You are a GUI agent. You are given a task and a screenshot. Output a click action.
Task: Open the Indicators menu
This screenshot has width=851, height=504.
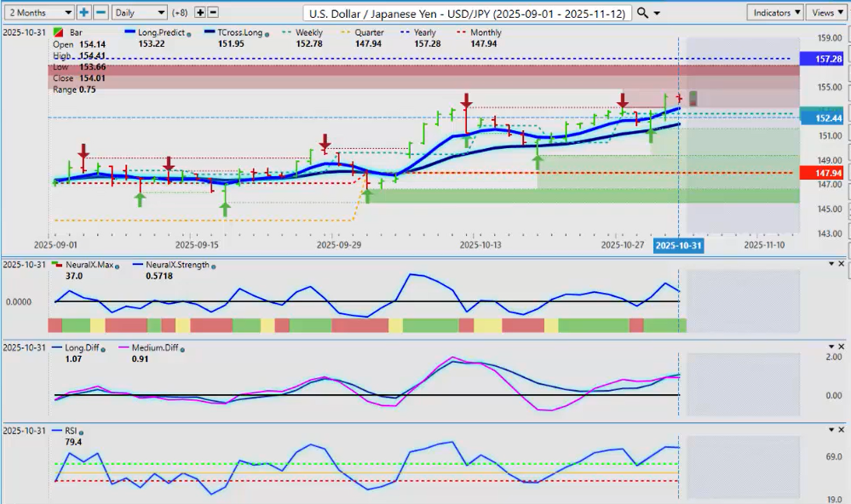coord(775,13)
